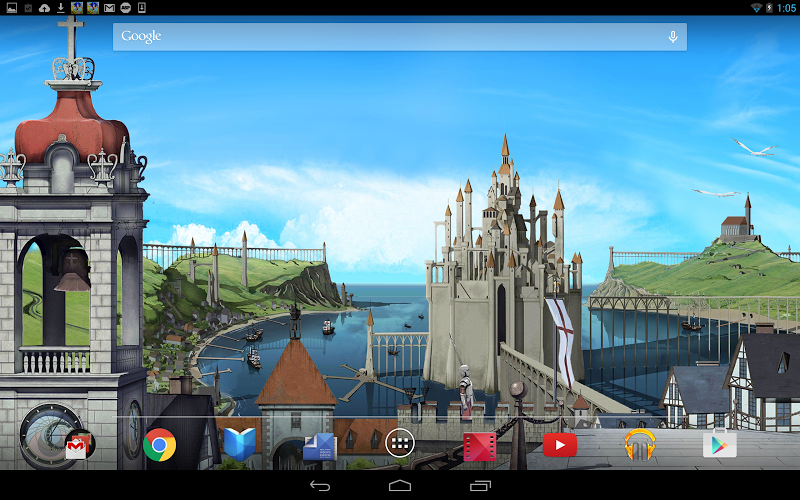The height and width of the screenshot is (500, 800).
Task: Open Google Play Books app
Action: tap(240, 444)
